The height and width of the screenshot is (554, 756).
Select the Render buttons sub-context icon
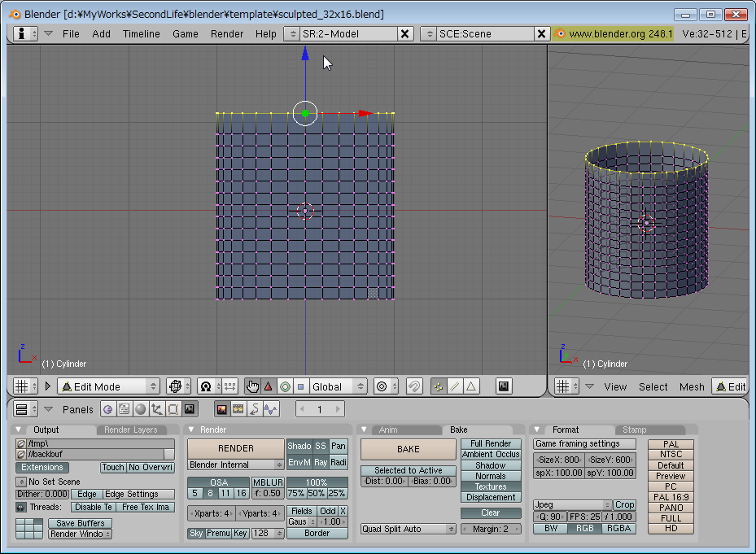pos(222,410)
